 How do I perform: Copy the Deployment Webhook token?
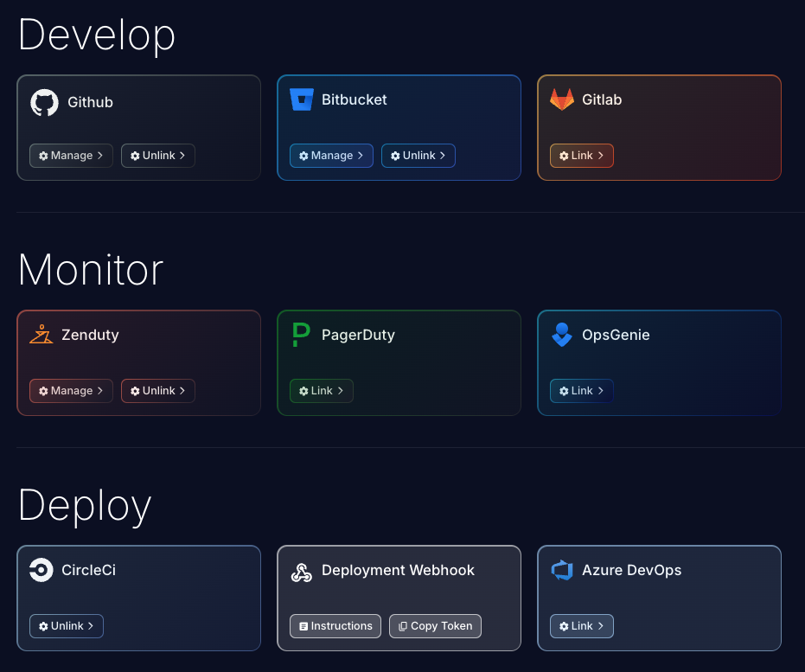coord(435,626)
